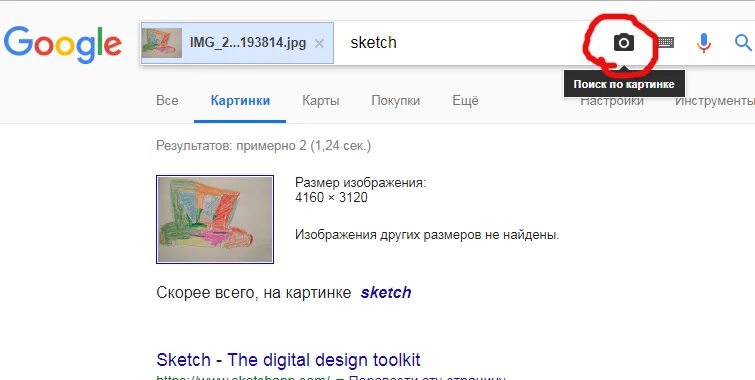Click the 4160 × 3120 size text

[x=331, y=197]
